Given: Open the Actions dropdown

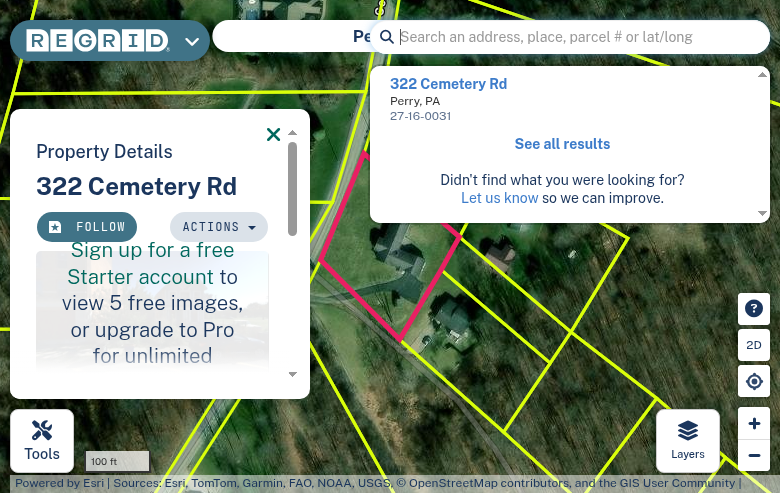Looking at the screenshot, I should [x=219, y=227].
